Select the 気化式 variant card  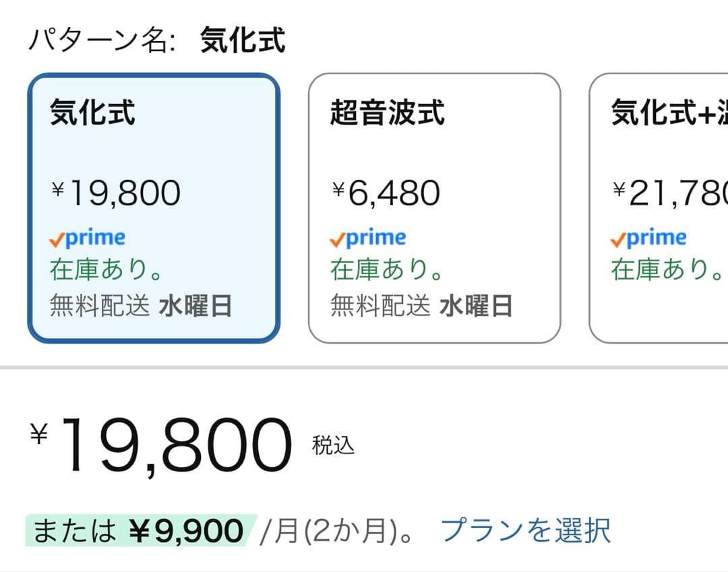point(154,205)
